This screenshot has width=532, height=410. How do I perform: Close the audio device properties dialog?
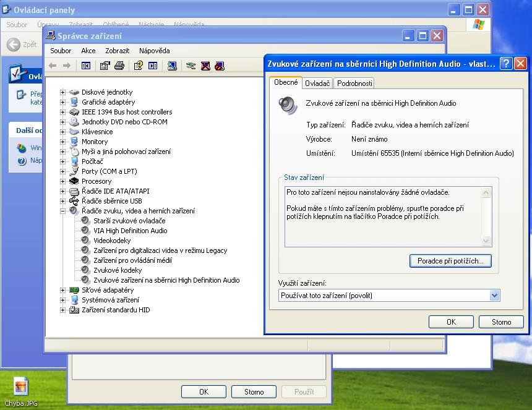click(x=520, y=64)
